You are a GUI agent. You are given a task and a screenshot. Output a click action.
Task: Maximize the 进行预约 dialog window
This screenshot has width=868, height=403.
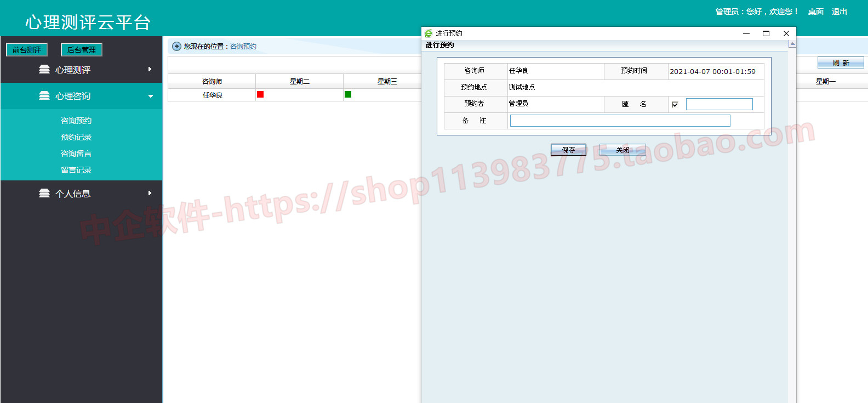click(766, 33)
